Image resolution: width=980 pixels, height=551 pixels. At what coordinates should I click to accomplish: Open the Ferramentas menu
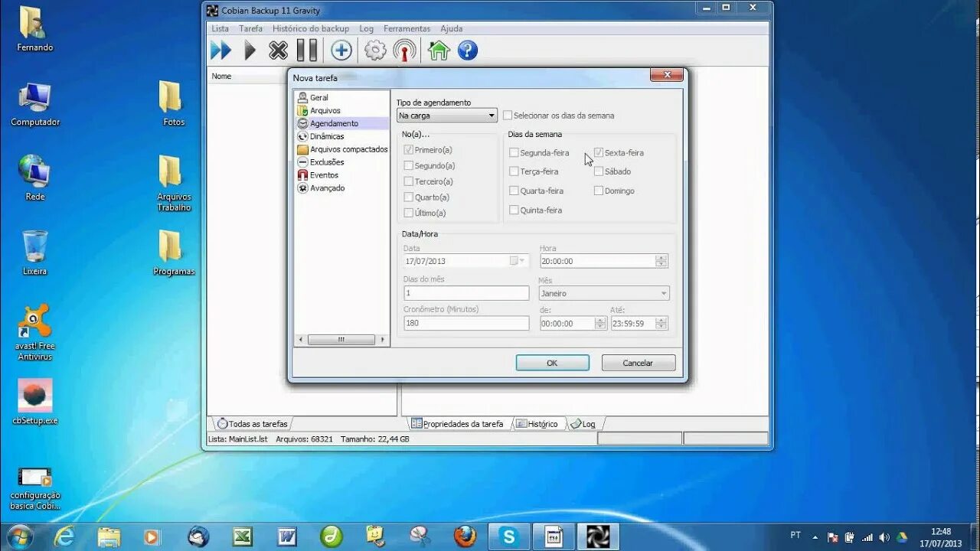click(x=407, y=28)
